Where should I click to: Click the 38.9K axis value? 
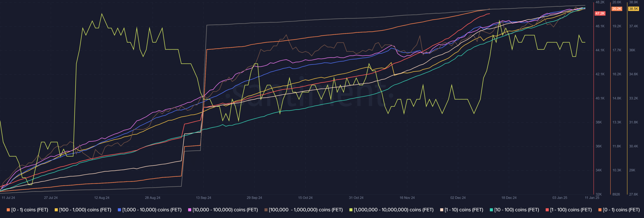633,2
